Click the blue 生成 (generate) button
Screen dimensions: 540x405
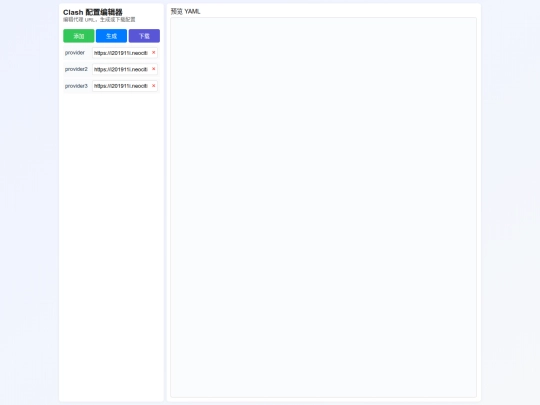[111, 36]
